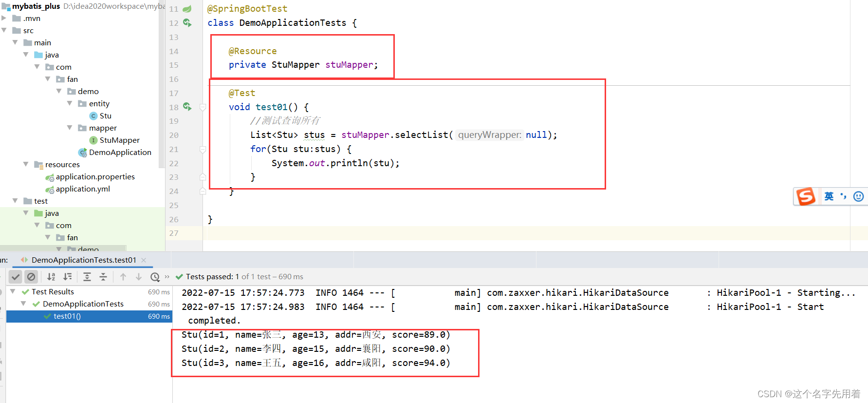Expand all test result nodes

coord(87,277)
